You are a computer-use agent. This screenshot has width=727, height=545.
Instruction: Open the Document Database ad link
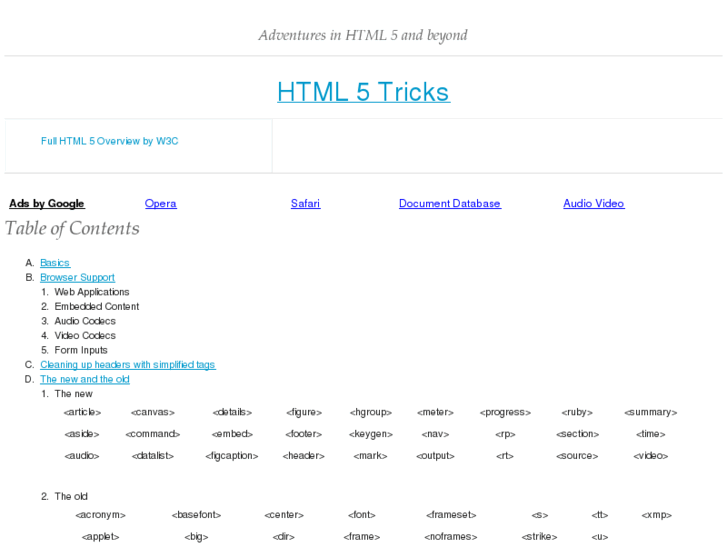[450, 203]
